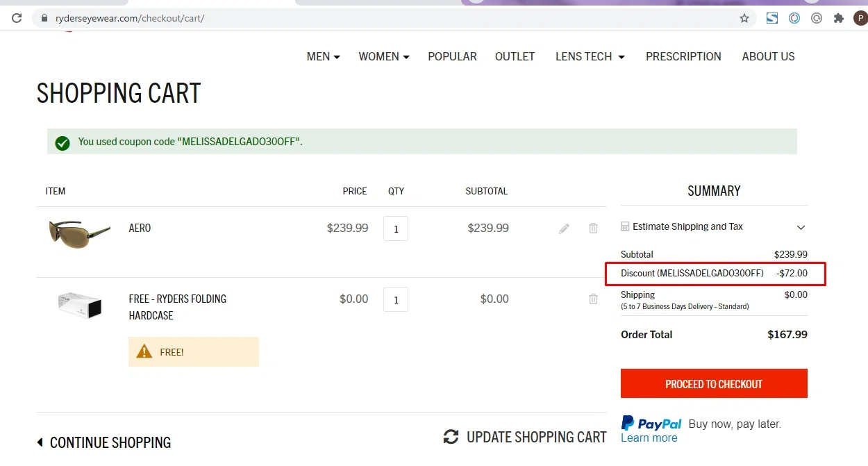Open the Free Ryders Folding Hardcase link
Screen dimensions: 868x466
[178, 307]
